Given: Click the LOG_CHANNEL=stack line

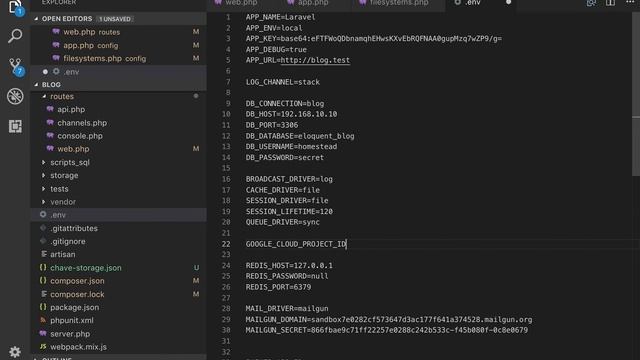Looking at the screenshot, I should point(283,82).
